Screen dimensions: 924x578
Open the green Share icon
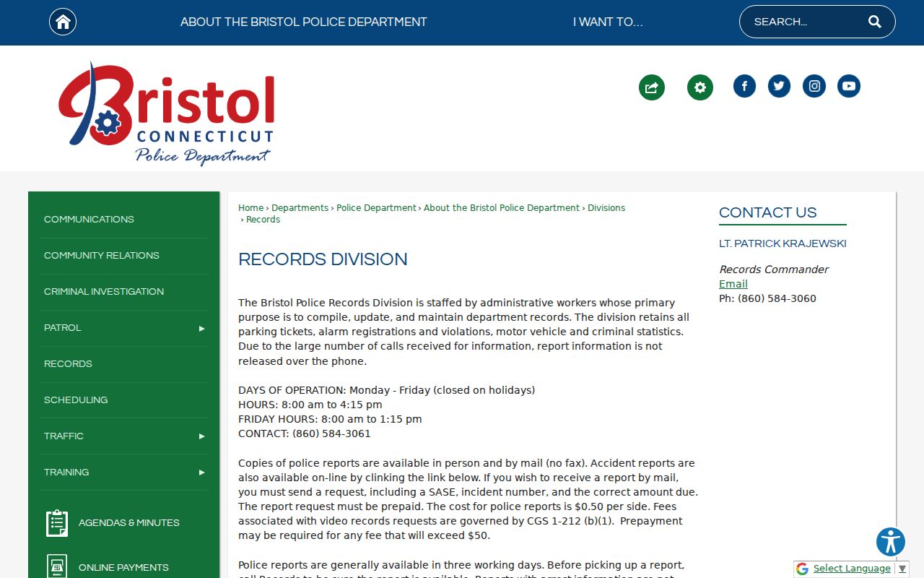[652, 87]
